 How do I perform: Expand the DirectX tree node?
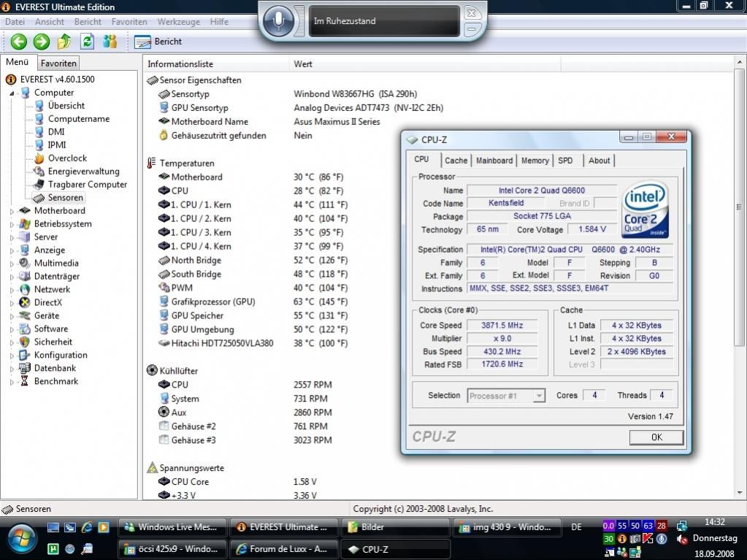(12, 303)
